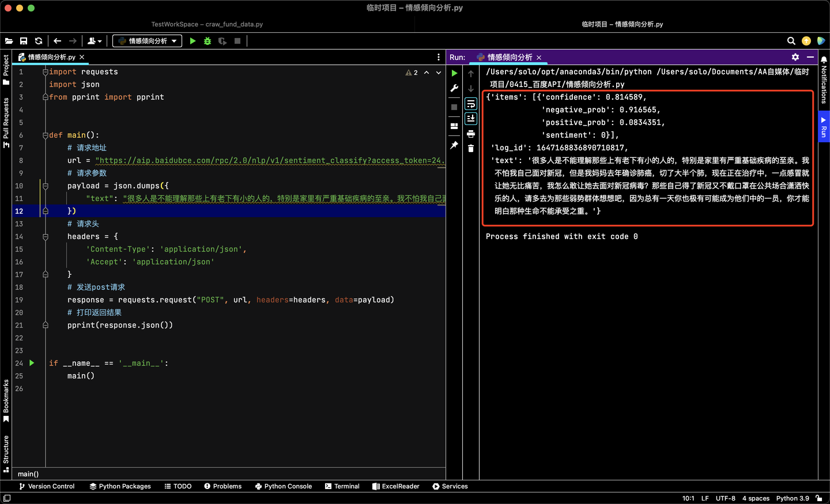Open the Pull Requests tool window

[6, 122]
